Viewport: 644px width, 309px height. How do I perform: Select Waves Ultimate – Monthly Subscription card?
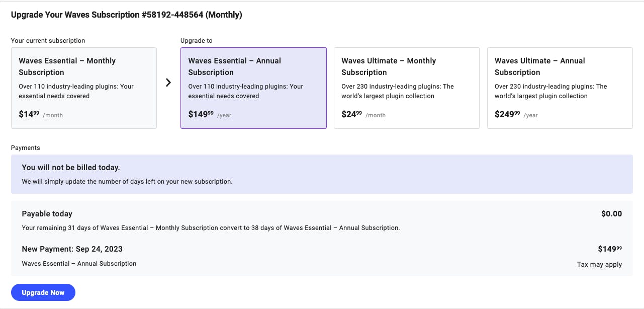[406, 88]
